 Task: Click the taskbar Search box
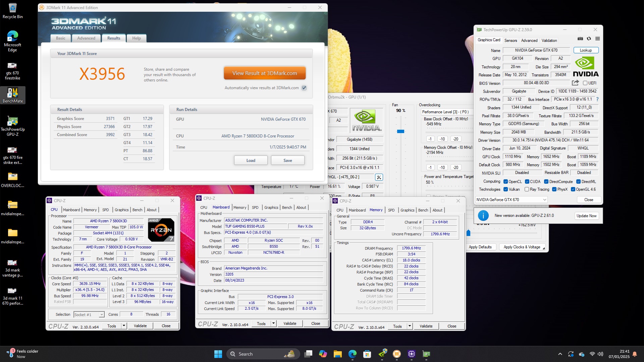263,354
